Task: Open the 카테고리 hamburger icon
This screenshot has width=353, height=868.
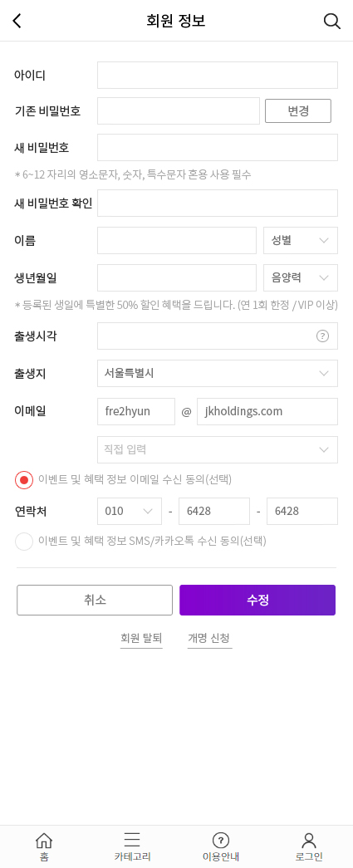Action: [x=132, y=840]
